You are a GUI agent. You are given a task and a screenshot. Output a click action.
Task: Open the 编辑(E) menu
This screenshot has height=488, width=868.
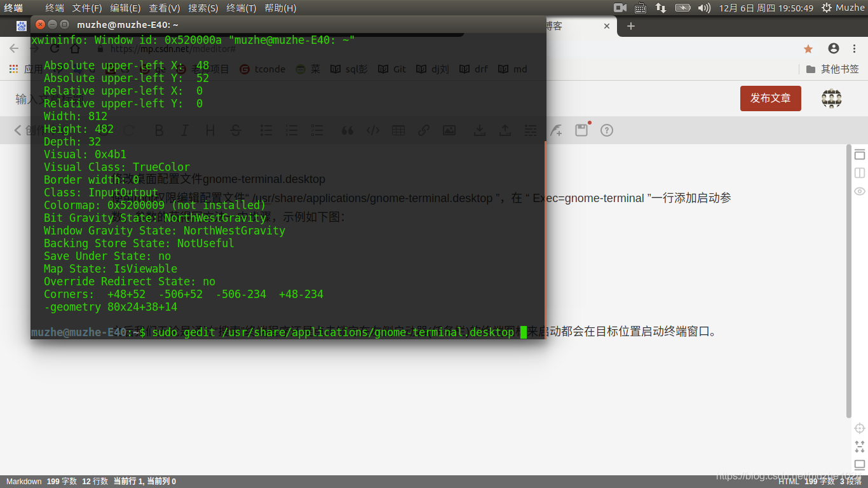click(125, 8)
